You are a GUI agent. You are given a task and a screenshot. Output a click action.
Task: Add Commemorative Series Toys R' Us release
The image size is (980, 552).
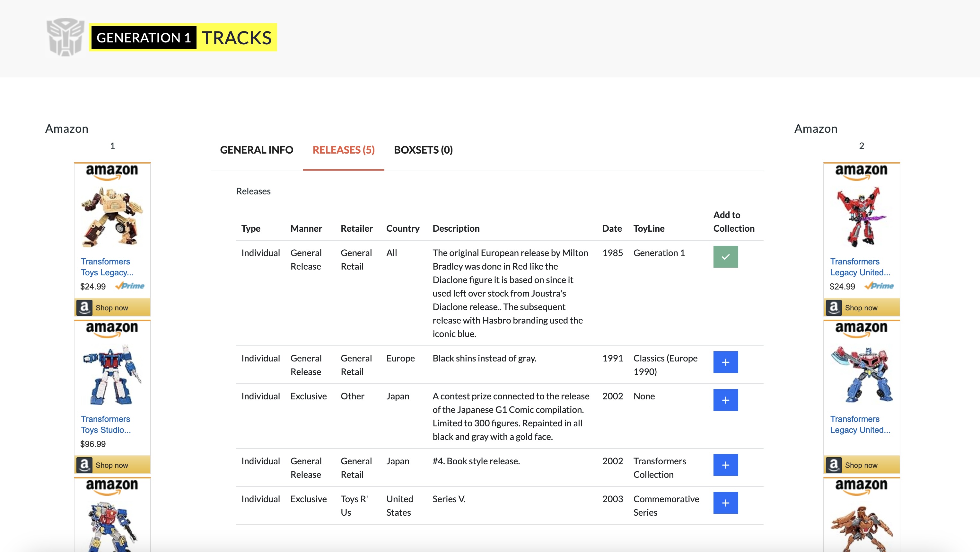[x=725, y=503]
